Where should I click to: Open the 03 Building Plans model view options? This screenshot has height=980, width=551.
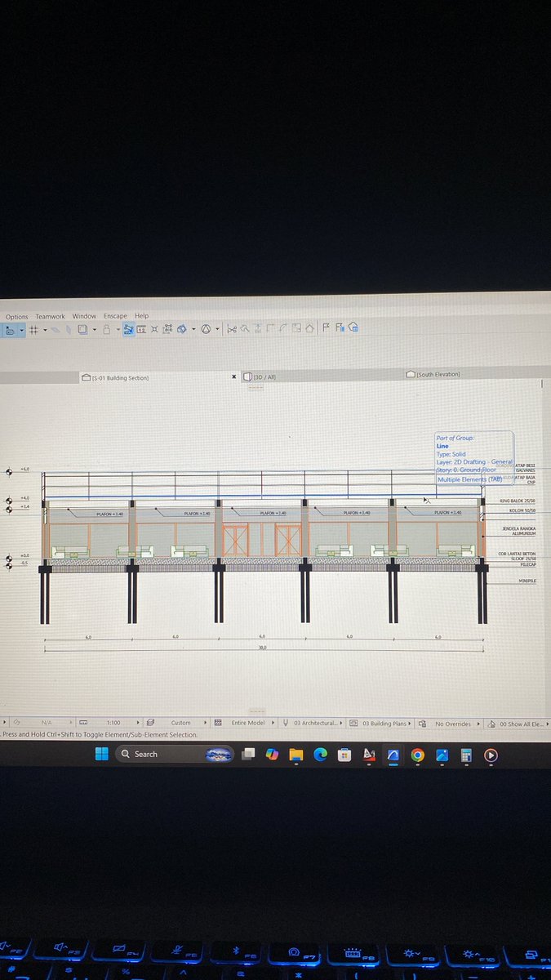(386, 723)
